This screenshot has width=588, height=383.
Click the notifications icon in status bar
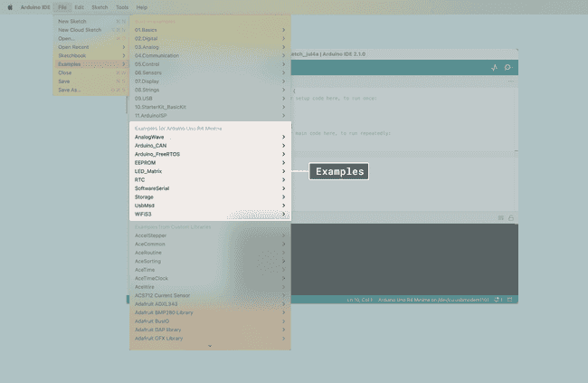tap(498, 299)
